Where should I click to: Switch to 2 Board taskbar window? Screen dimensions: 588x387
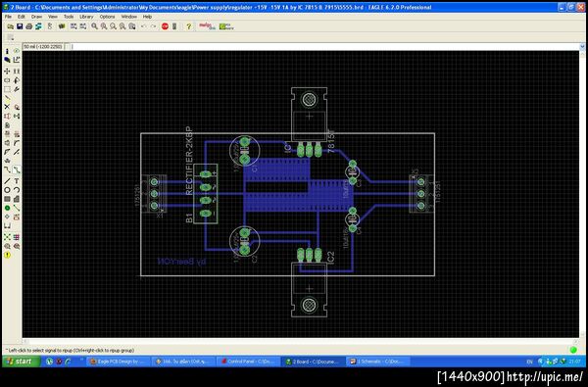[x=314, y=362]
